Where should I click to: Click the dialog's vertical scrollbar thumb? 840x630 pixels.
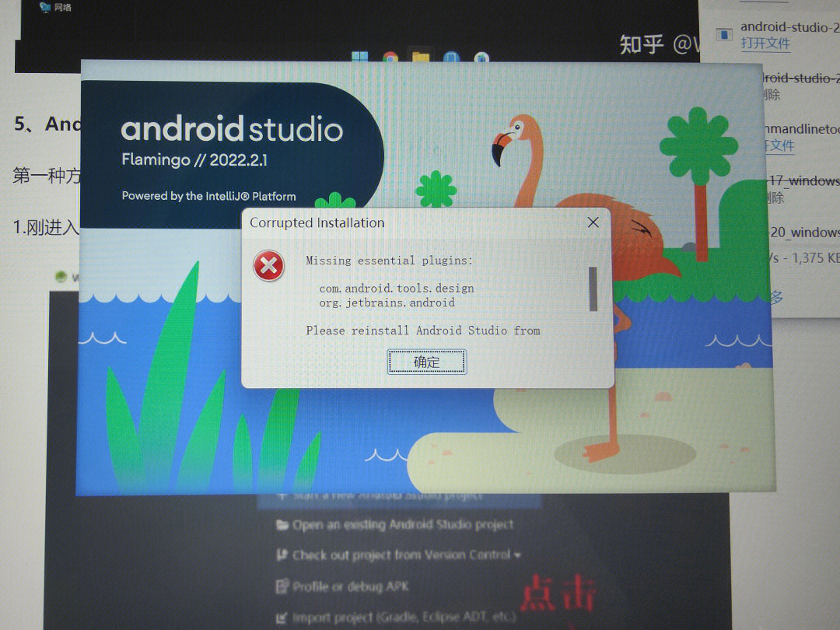[x=593, y=289]
